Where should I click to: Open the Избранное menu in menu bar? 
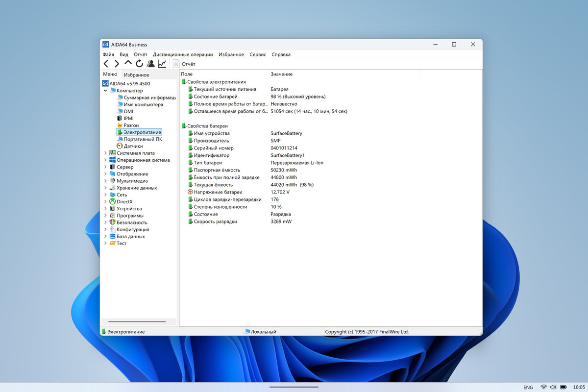(x=231, y=54)
